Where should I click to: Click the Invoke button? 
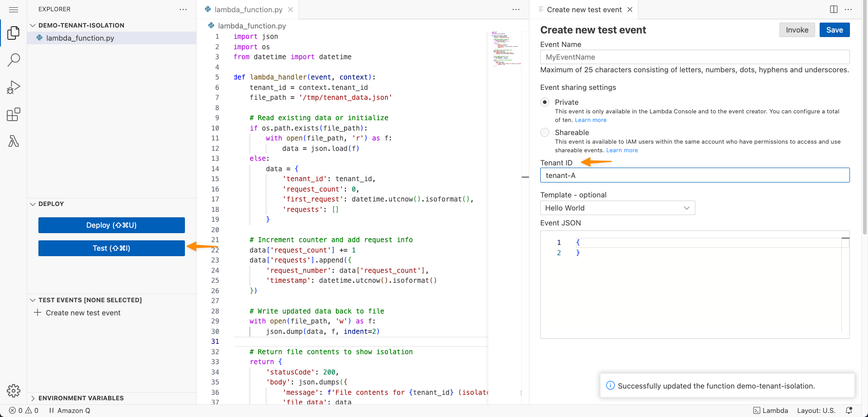[797, 30]
